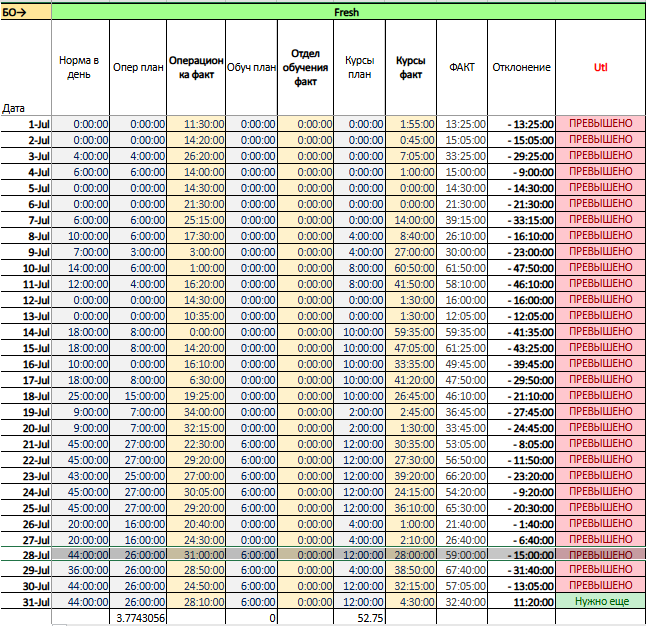Select the - 47:50:00 deviation cell
Viewport: 646px width, 626px height.
point(521,268)
